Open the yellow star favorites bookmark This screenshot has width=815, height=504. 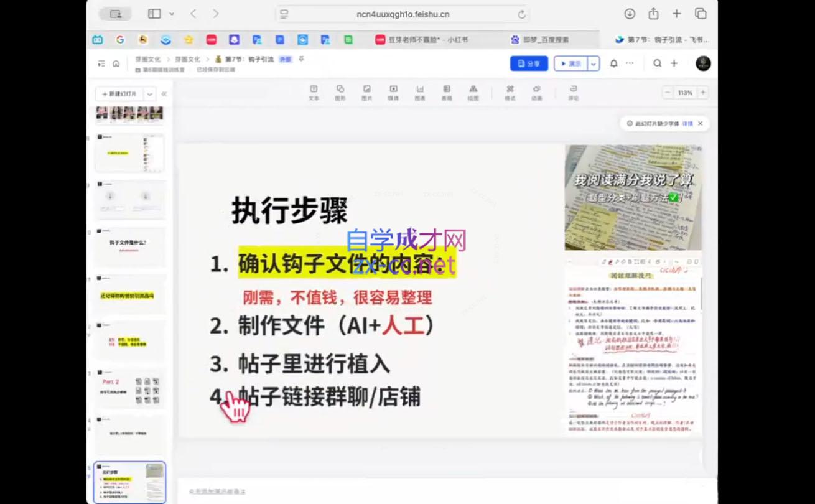coord(189,39)
